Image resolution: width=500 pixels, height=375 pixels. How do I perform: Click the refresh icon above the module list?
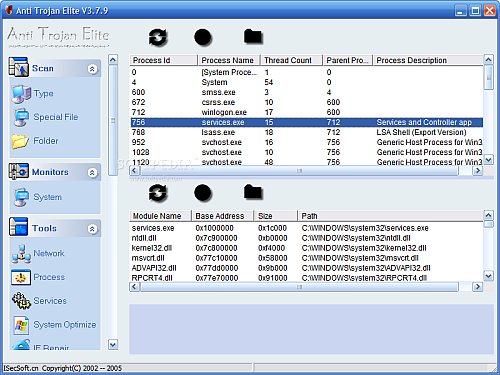[x=158, y=193]
